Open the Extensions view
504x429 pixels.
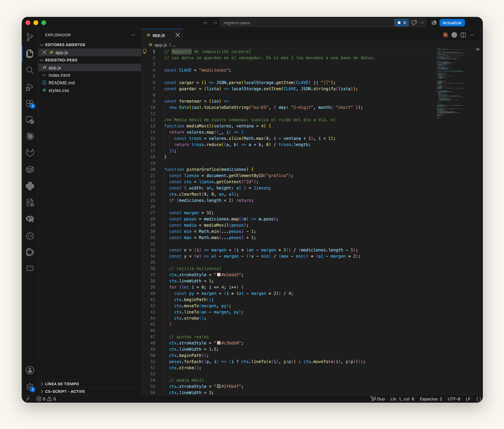click(x=30, y=103)
